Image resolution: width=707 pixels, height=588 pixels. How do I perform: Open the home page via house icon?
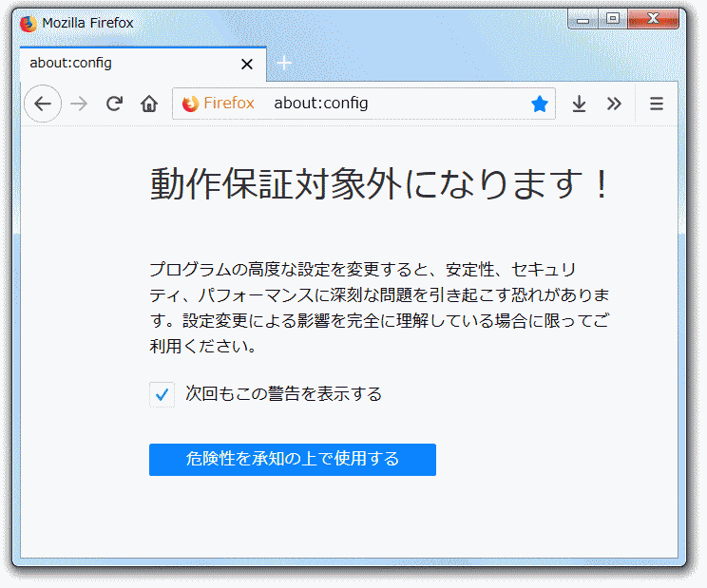coord(149,104)
